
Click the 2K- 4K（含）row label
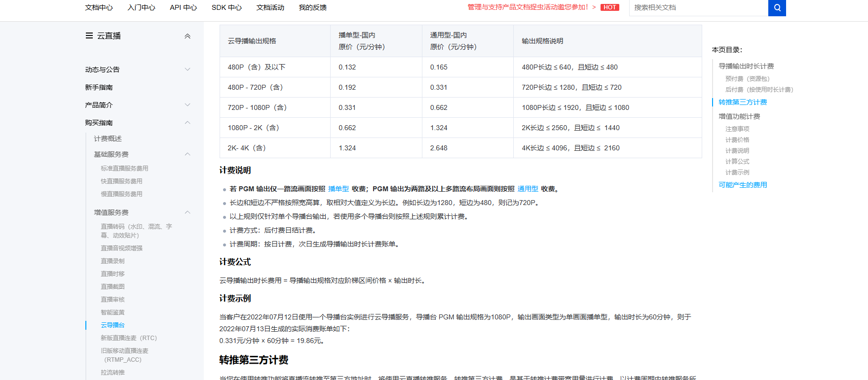click(247, 148)
